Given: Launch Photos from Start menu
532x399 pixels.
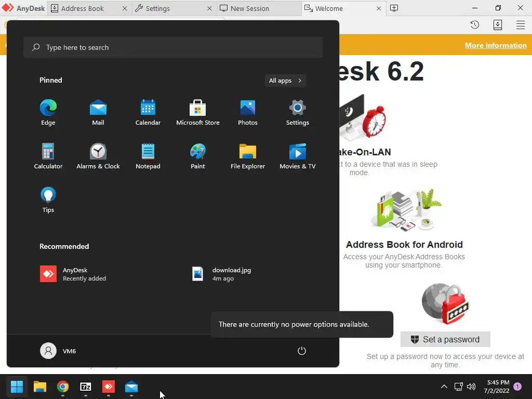Looking at the screenshot, I should pos(248,113).
